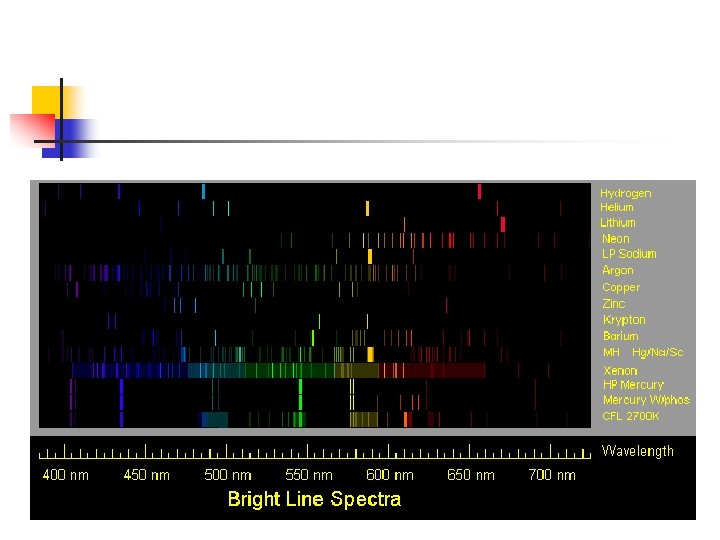
Task: Click the continuous Xenon spectrum band
Action: coord(279,371)
